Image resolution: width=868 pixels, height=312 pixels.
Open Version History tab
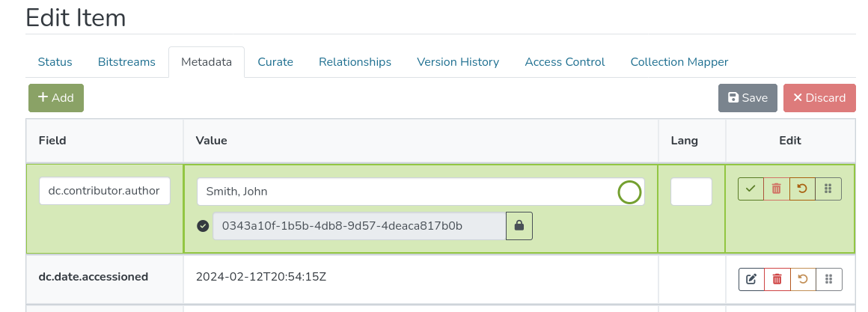point(458,62)
